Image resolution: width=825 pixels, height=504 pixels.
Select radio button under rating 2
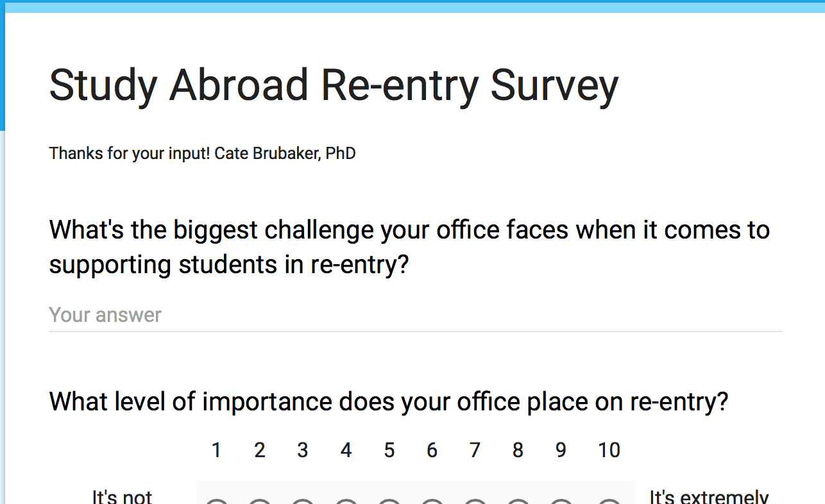point(260,501)
